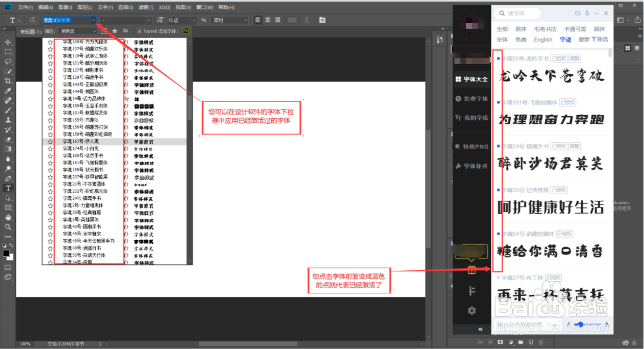
Task: Select the Lasso tool
Action: [x=8, y=61]
